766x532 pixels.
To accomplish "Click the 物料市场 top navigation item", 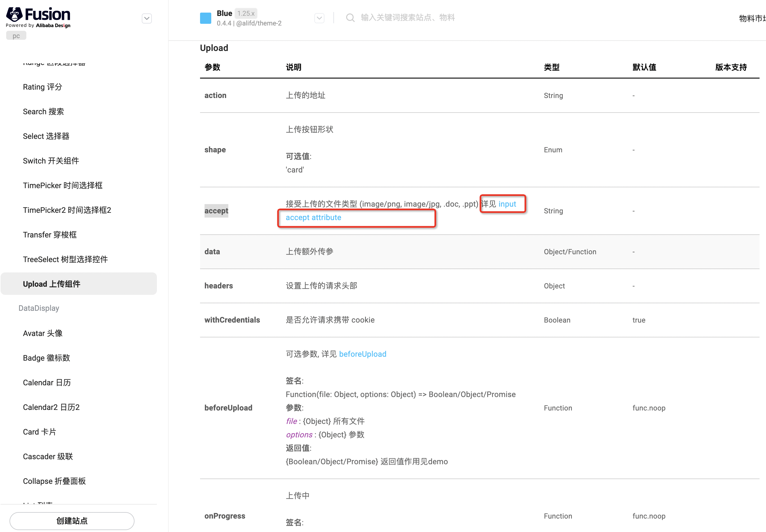I will (752, 18).
